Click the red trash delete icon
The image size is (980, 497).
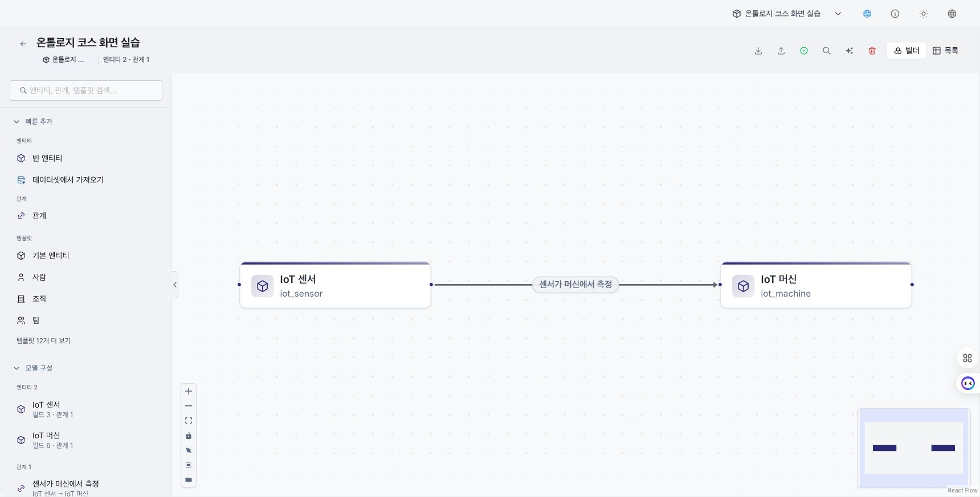872,51
